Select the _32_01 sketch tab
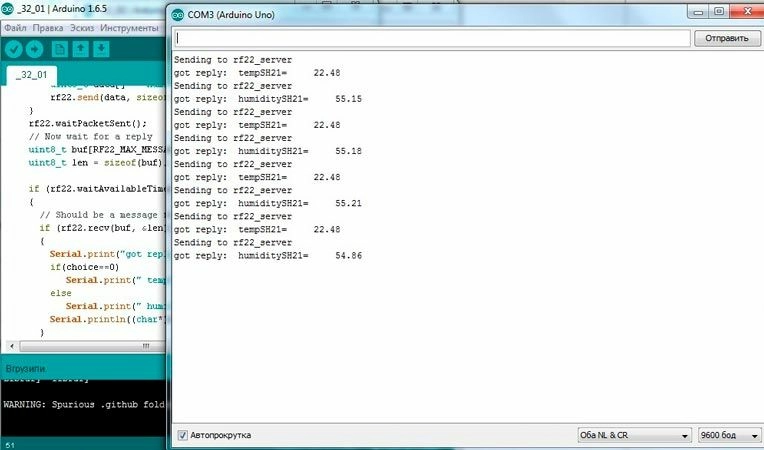Screen dimensions: 764x450 (x=33, y=76)
